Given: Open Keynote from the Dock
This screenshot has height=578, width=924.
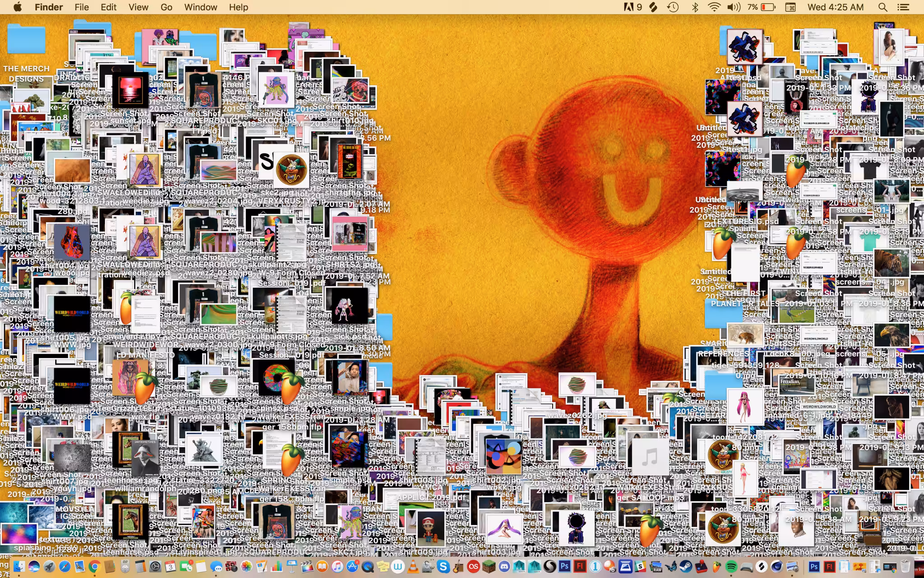Looking at the screenshot, I should 292,566.
